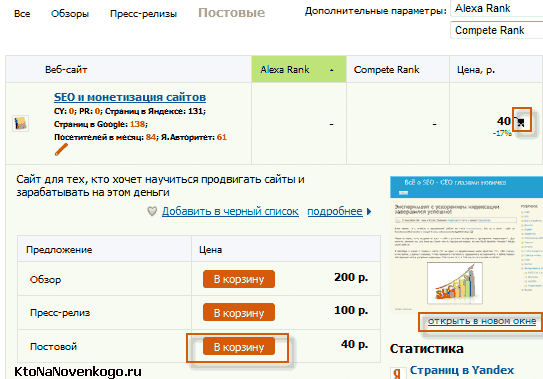
Task: Click the orange pencil edit icon
Action: [x=61, y=150]
